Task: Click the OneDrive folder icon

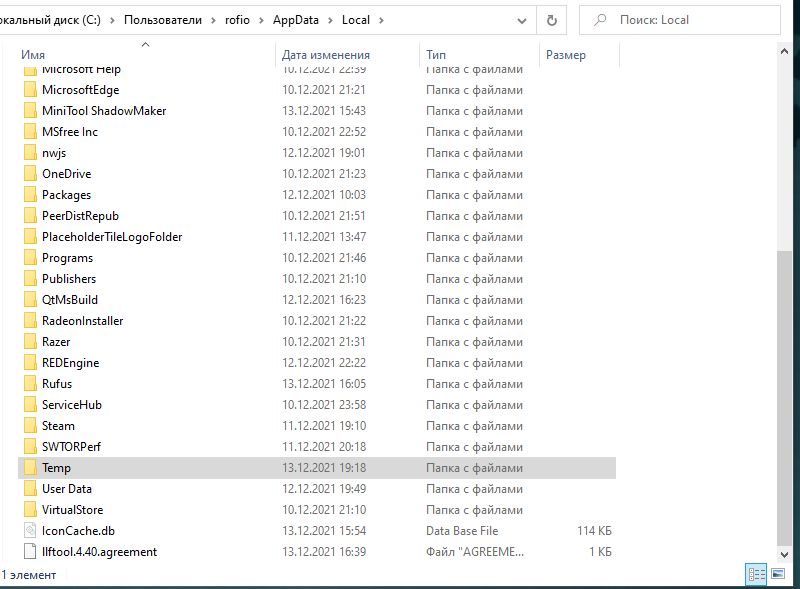Action: 30,174
